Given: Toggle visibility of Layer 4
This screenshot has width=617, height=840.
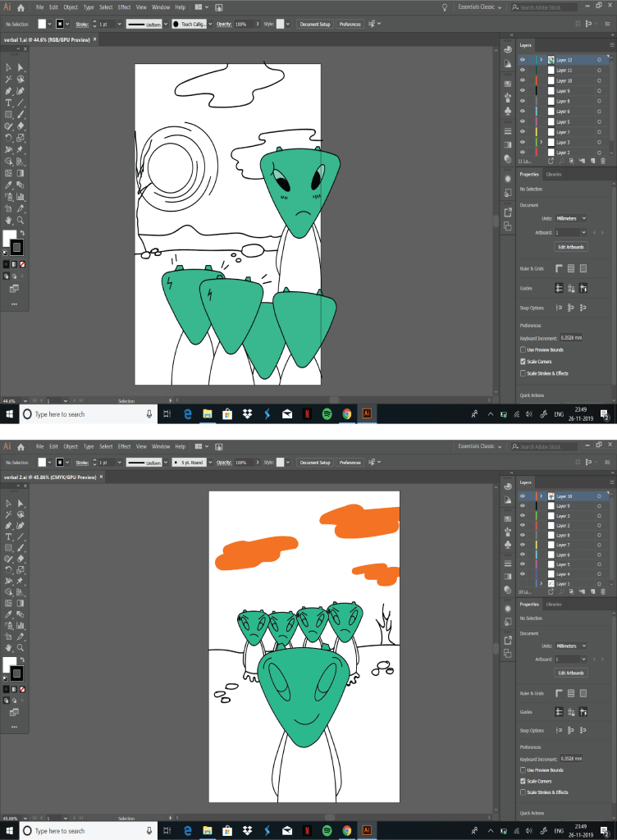Looking at the screenshot, I should pos(522,574).
